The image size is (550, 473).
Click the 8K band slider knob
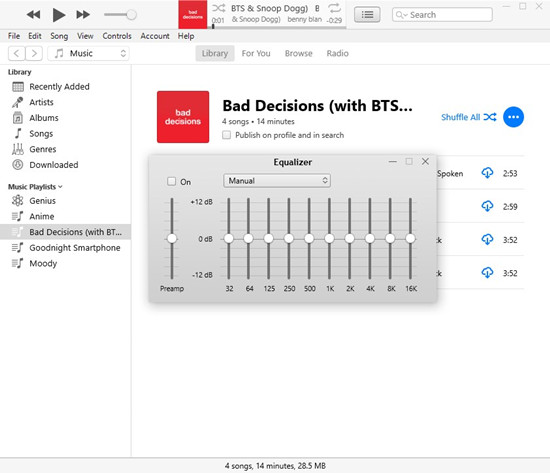(x=390, y=239)
